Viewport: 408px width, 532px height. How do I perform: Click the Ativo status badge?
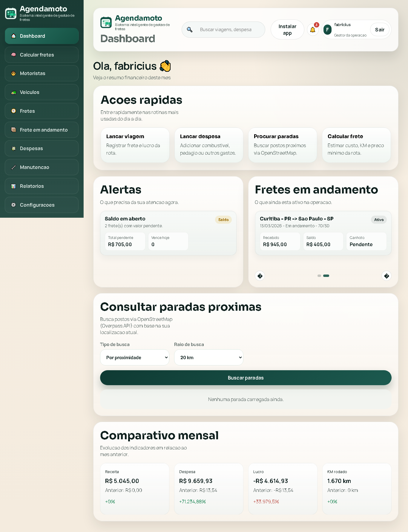pos(379,220)
